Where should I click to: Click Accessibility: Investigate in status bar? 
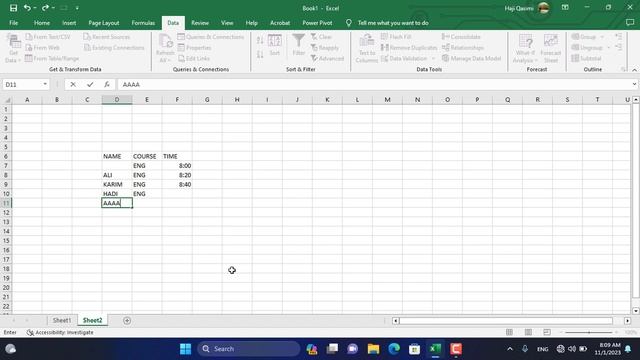coord(60,332)
